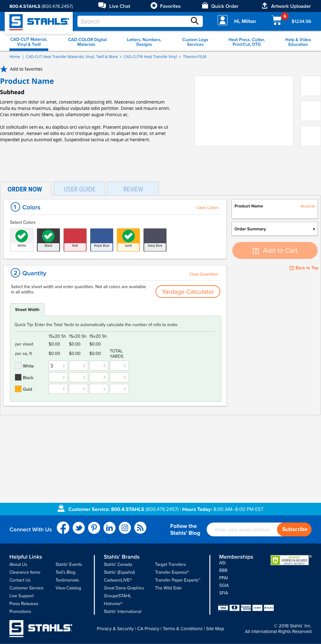Select the Royal Blue color swatch
The width and height of the screenshot is (321, 644).
102,239
